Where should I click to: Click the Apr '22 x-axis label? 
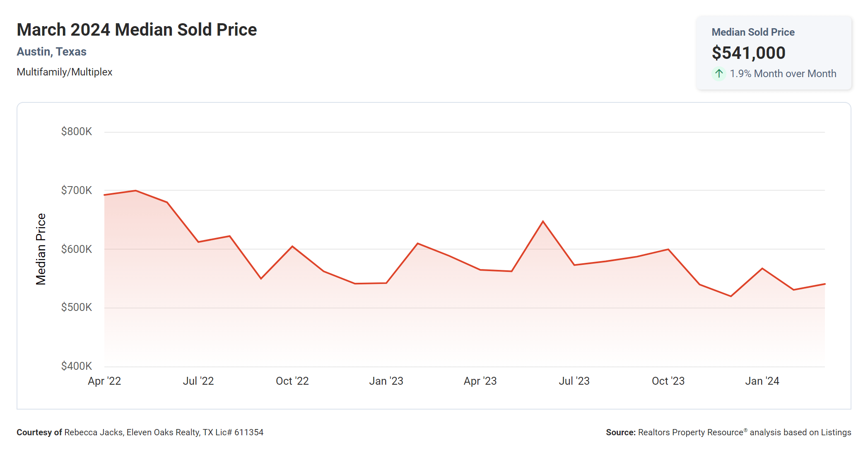pos(104,381)
